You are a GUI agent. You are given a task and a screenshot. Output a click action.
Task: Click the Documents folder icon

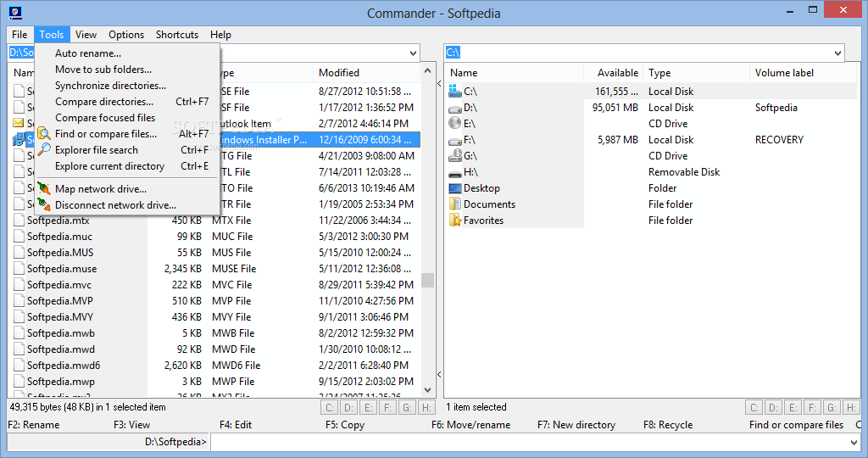point(455,204)
